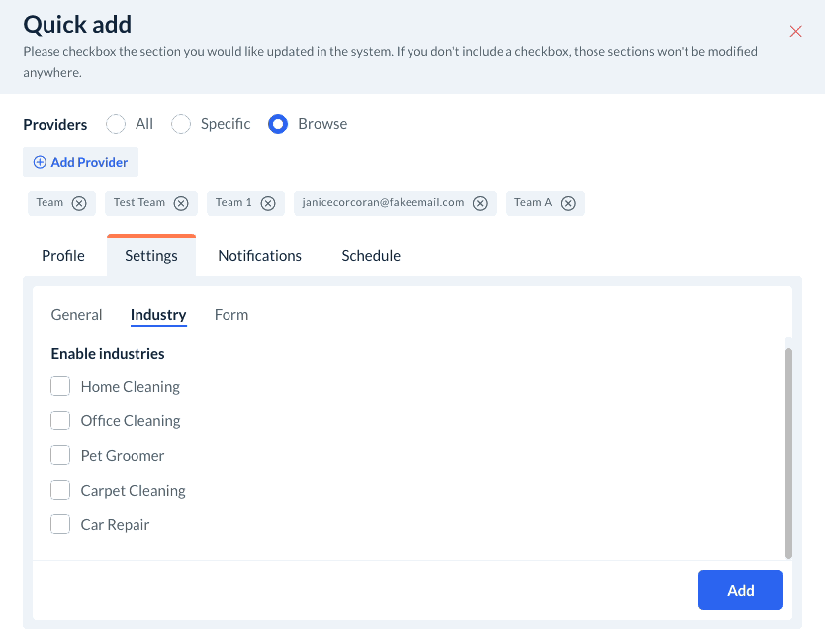Enable the Carpet Cleaning industry
825x644 pixels.
coord(60,490)
